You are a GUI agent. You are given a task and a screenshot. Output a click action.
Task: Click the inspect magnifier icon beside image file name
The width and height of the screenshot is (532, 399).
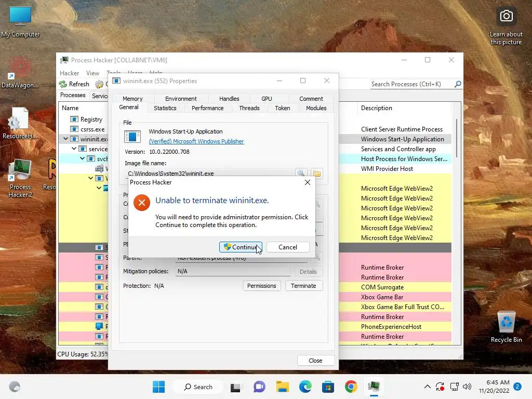(x=301, y=173)
